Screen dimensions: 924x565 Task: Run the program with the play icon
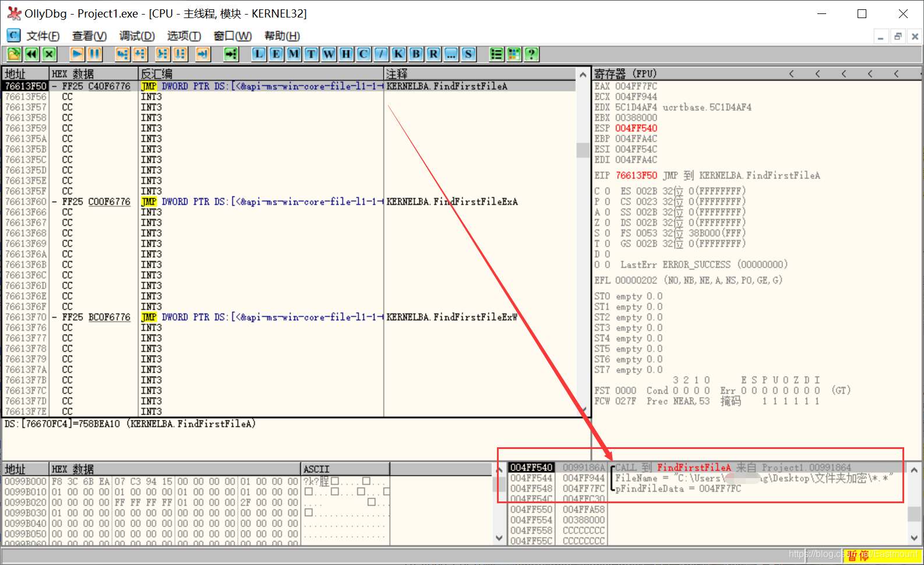click(77, 54)
